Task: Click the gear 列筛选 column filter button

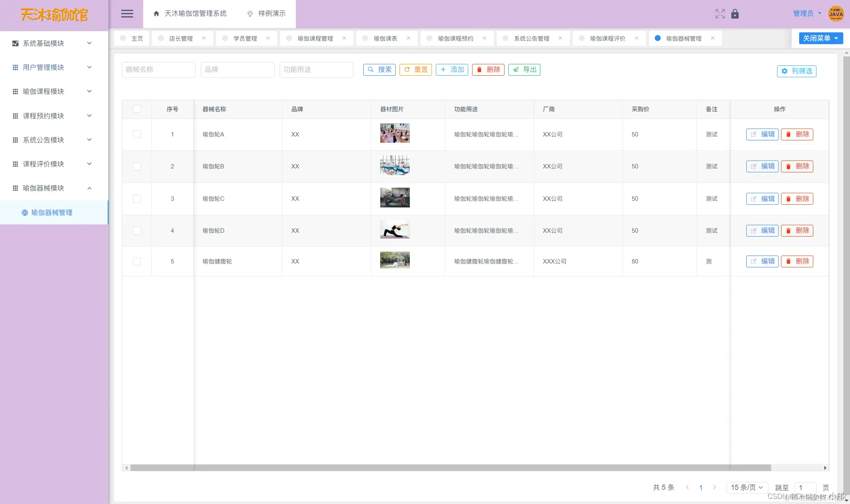Action: click(x=796, y=71)
